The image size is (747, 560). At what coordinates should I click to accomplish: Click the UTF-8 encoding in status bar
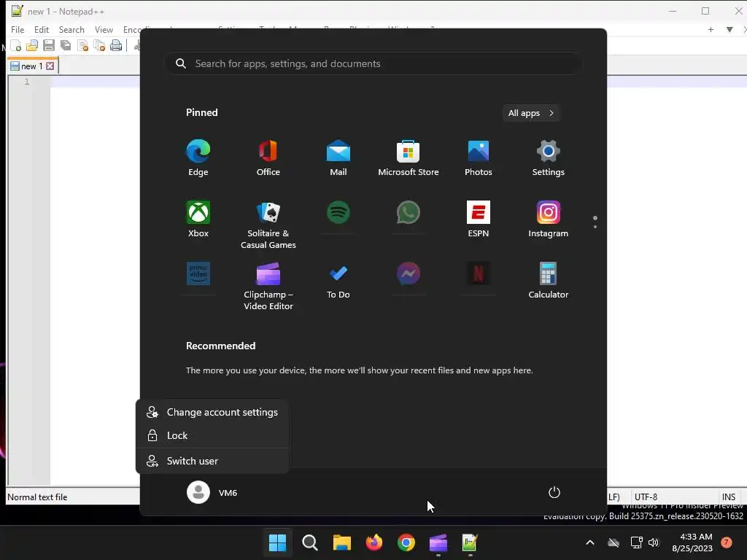[x=646, y=497]
